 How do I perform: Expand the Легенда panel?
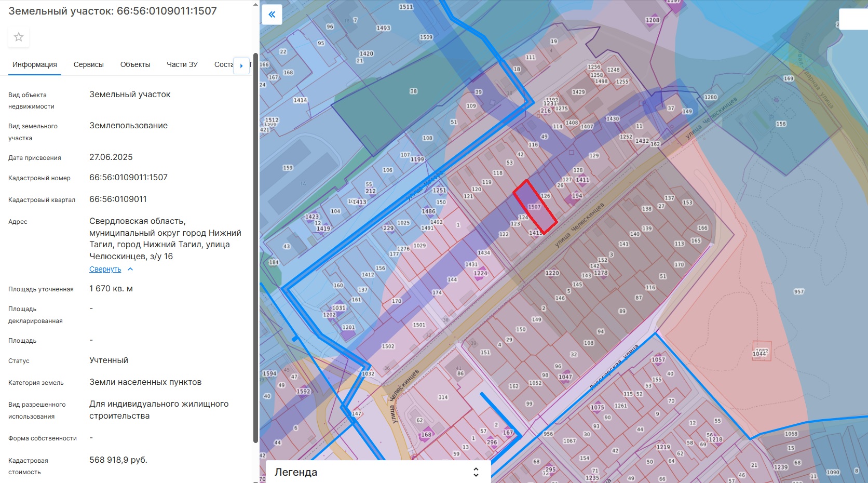pyautogui.click(x=378, y=472)
